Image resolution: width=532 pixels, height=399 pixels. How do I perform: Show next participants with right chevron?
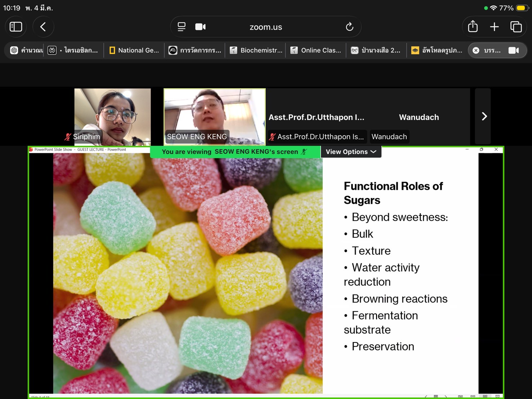(x=484, y=116)
